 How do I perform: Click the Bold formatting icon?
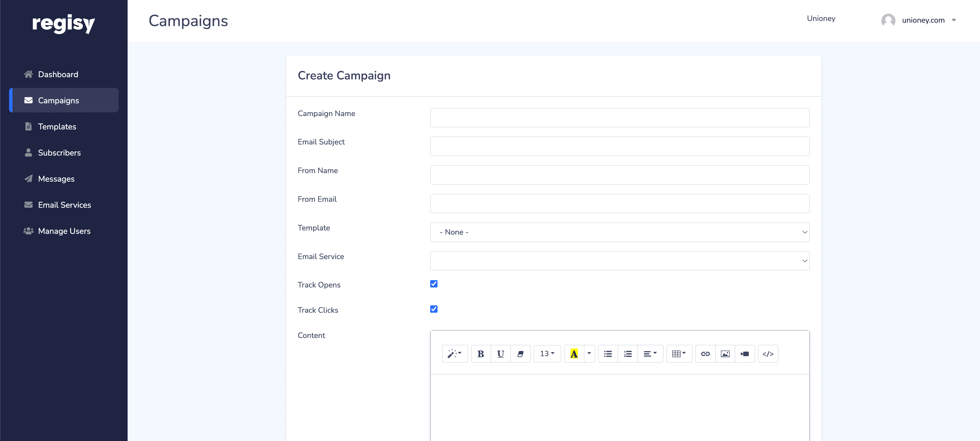pyautogui.click(x=480, y=354)
